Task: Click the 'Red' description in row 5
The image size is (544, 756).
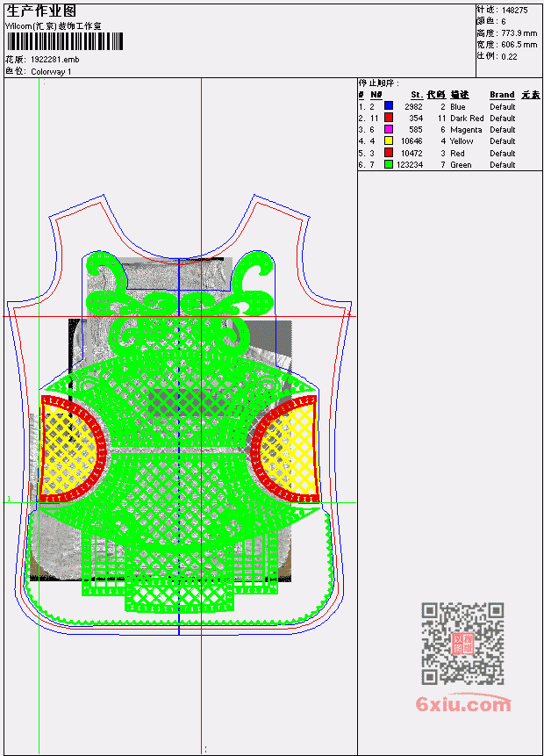Action: 457,154
